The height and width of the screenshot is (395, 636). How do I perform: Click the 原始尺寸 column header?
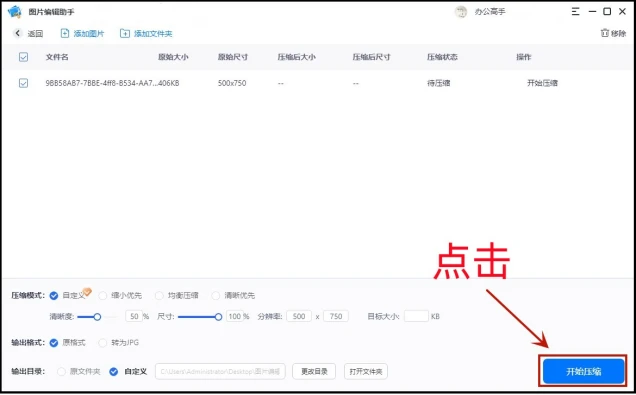pos(233,57)
